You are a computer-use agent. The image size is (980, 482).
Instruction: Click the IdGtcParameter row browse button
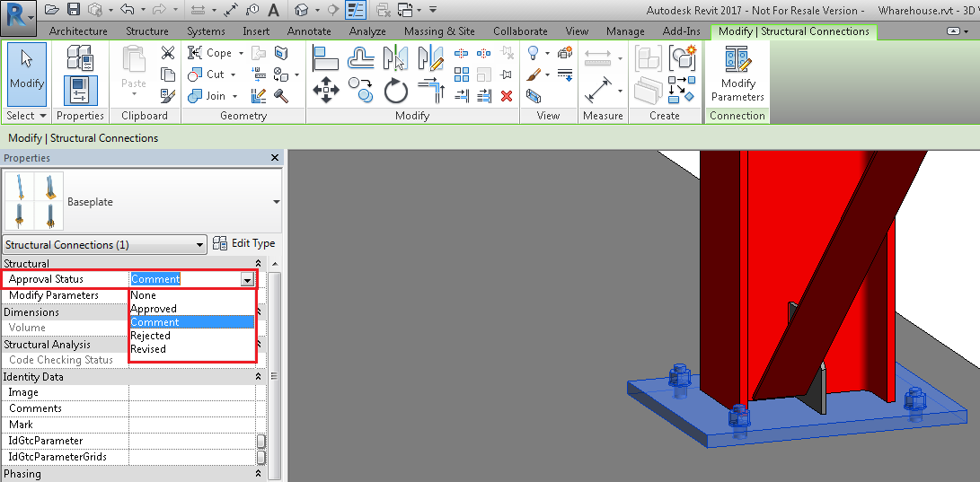(260, 441)
